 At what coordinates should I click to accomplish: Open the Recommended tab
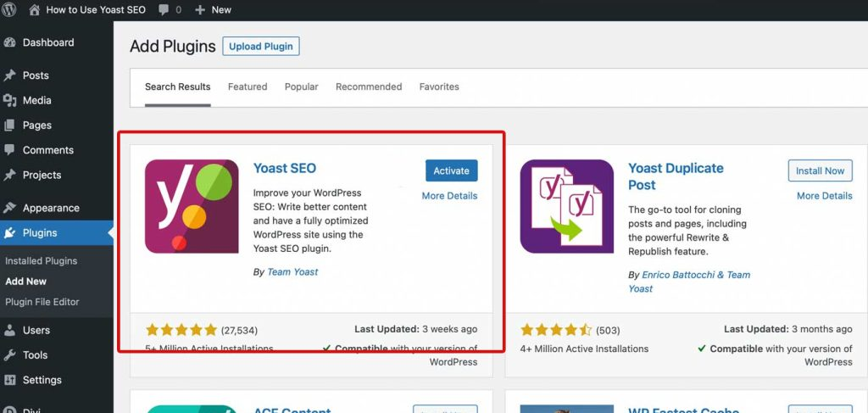[369, 87]
